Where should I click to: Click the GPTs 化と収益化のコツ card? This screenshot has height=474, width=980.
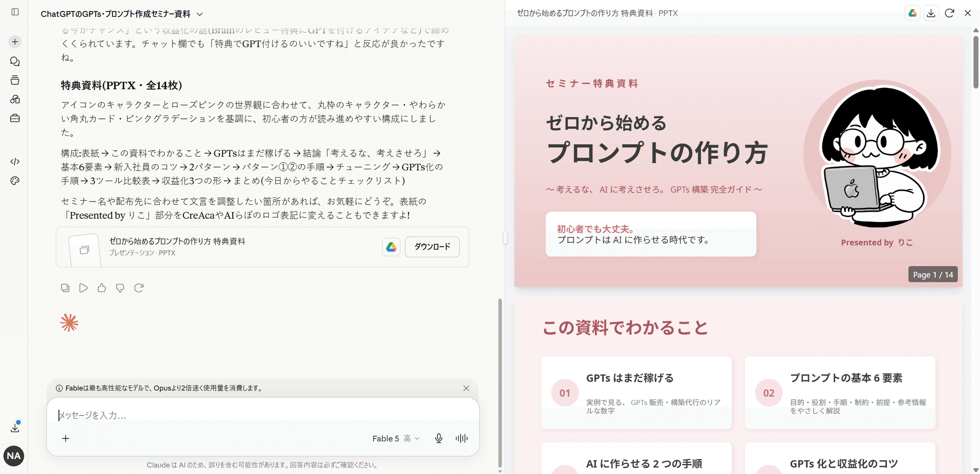pyautogui.click(x=840, y=458)
